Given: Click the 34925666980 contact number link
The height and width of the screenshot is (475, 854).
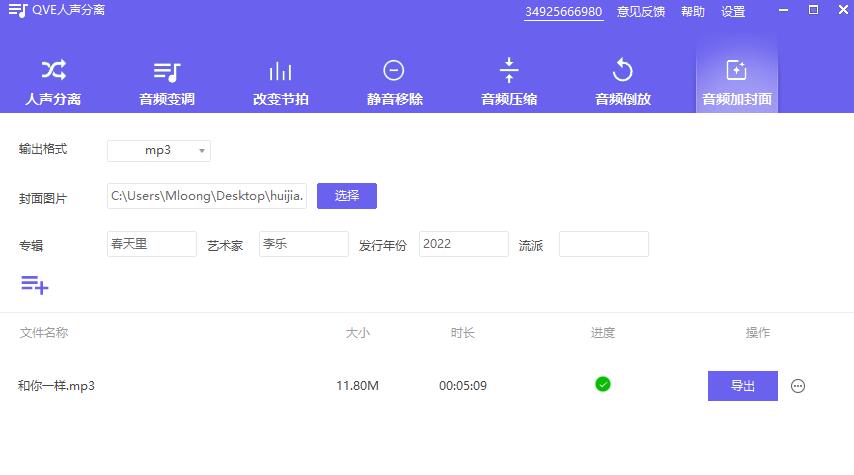Looking at the screenshot, I should click(x=564, y=12).
